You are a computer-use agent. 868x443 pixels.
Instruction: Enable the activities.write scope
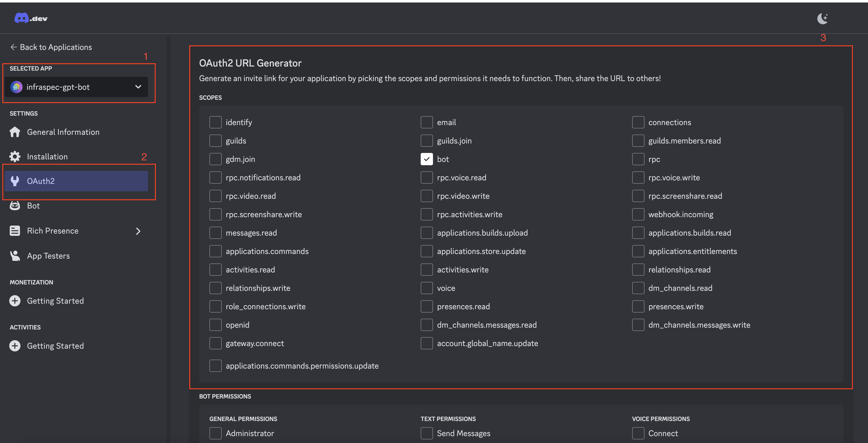pyautogui.click(x=427, y=270)
